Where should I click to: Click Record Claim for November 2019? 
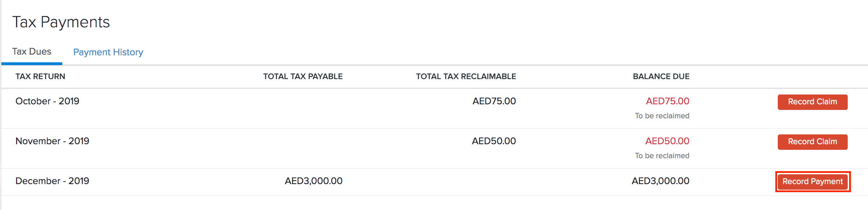pyautogui.click(x=812, y=142)
